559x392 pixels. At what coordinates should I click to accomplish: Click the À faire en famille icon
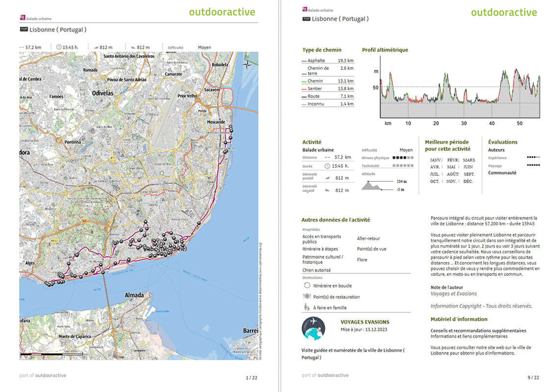pos(306,307)
